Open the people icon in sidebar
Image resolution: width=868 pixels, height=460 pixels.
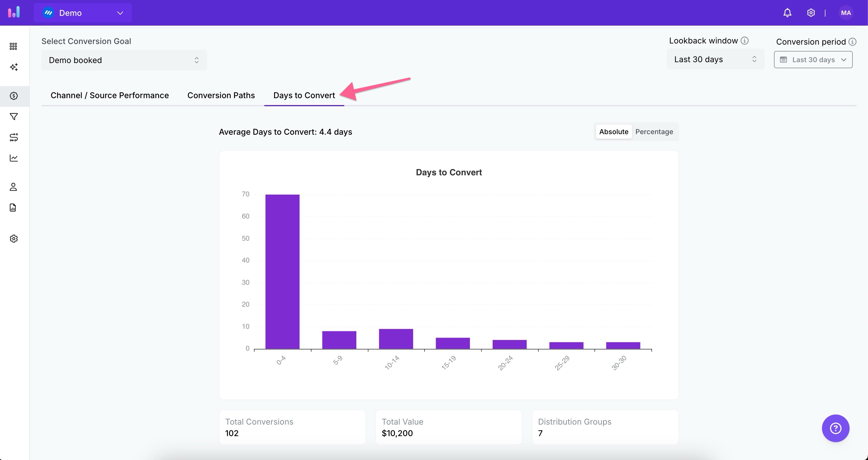[x=14, y=187]
